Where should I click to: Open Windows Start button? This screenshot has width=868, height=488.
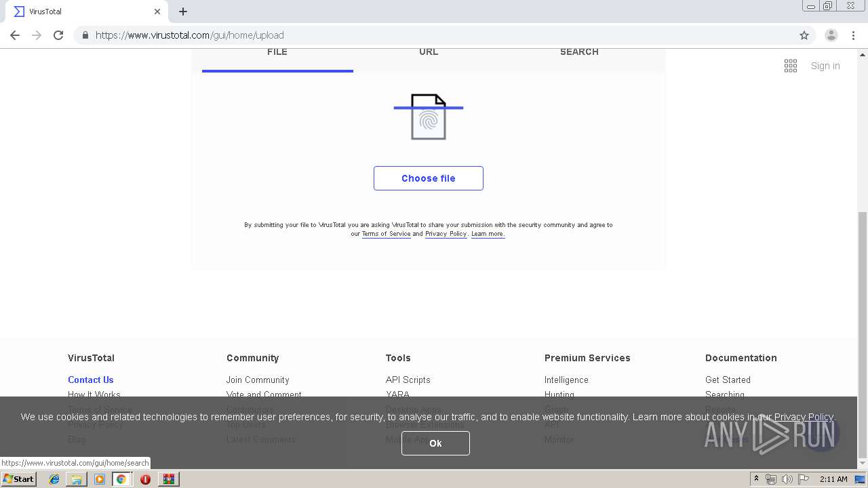(19, 479)
